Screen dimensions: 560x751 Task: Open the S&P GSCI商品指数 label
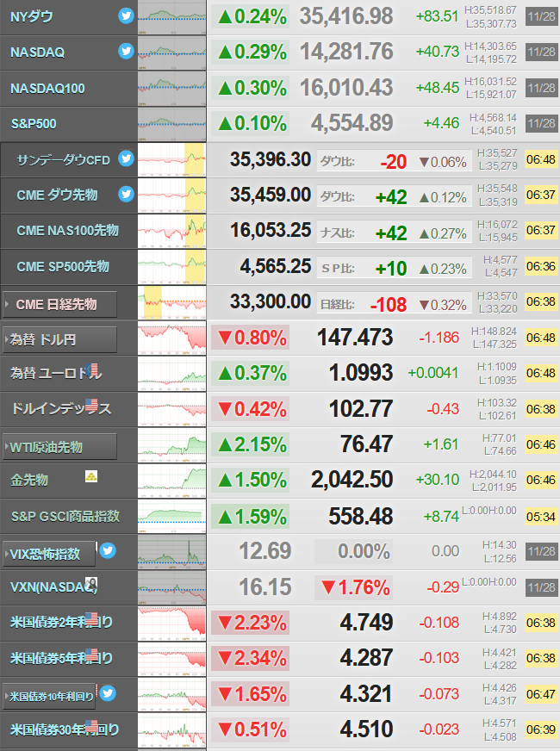[x=65, y=517]
